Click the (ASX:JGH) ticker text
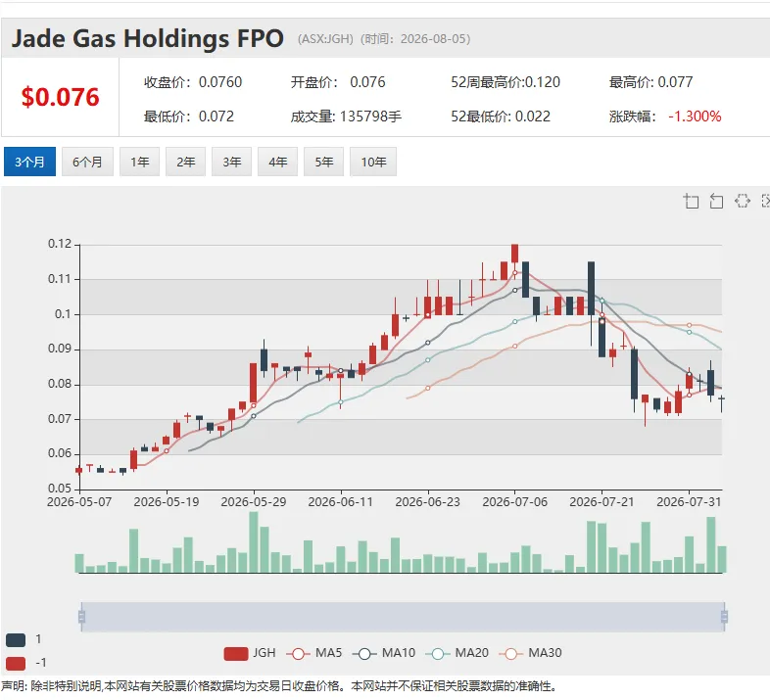Screen dimensions: 770x700 325,39
